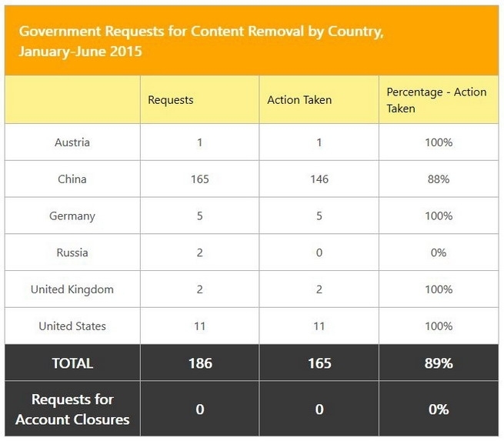Select the Austria row label

pos(72,142)
